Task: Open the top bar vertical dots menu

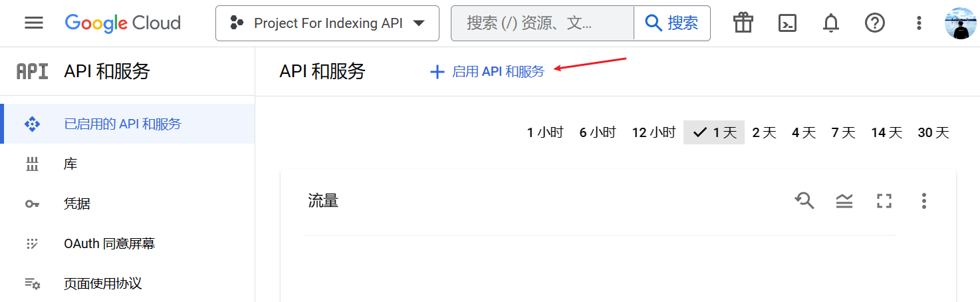Action: 919,23
